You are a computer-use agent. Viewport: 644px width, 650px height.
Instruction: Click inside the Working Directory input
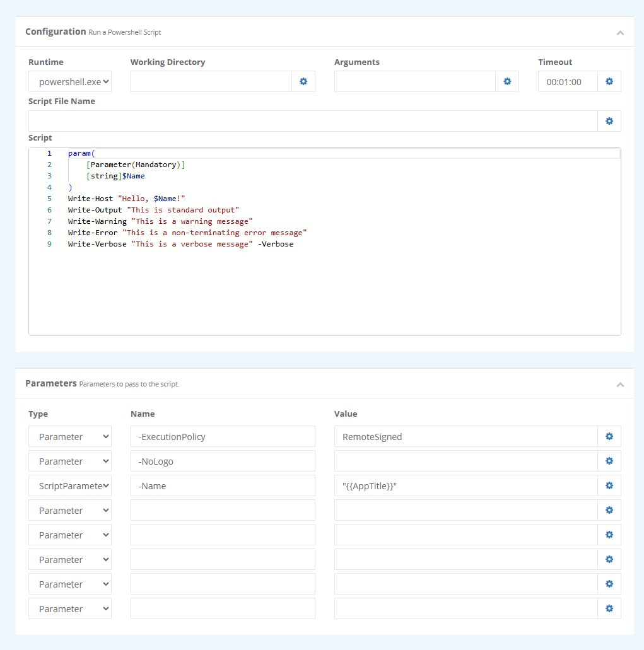click(x=211, y=81)
